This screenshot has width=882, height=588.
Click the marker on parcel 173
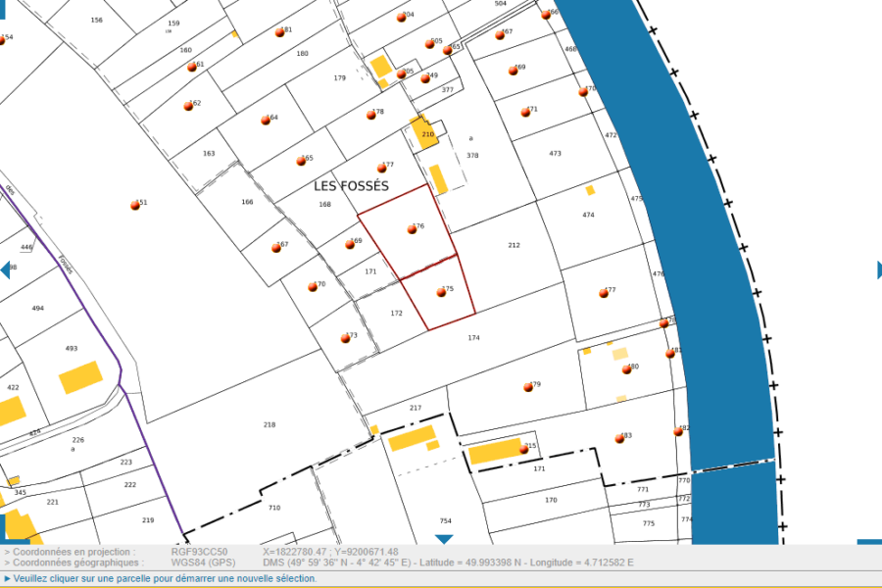coord(345,339)
